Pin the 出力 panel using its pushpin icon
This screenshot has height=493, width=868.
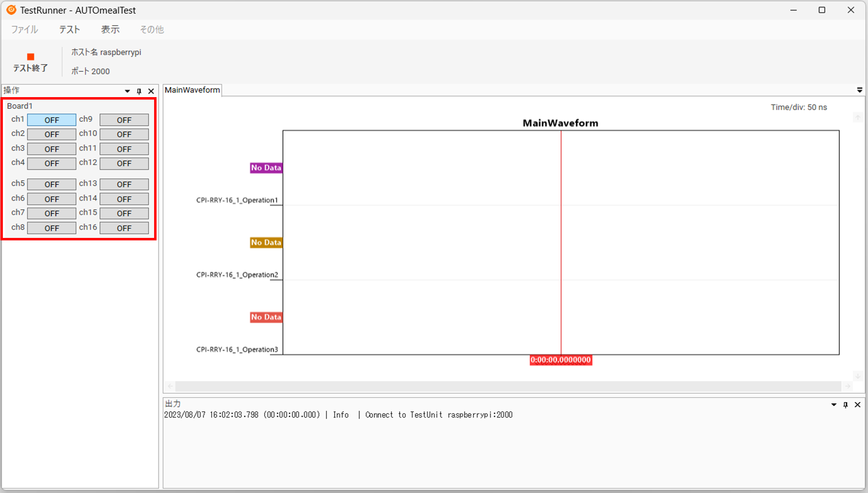pyautogui.click(x=845, y=404)
